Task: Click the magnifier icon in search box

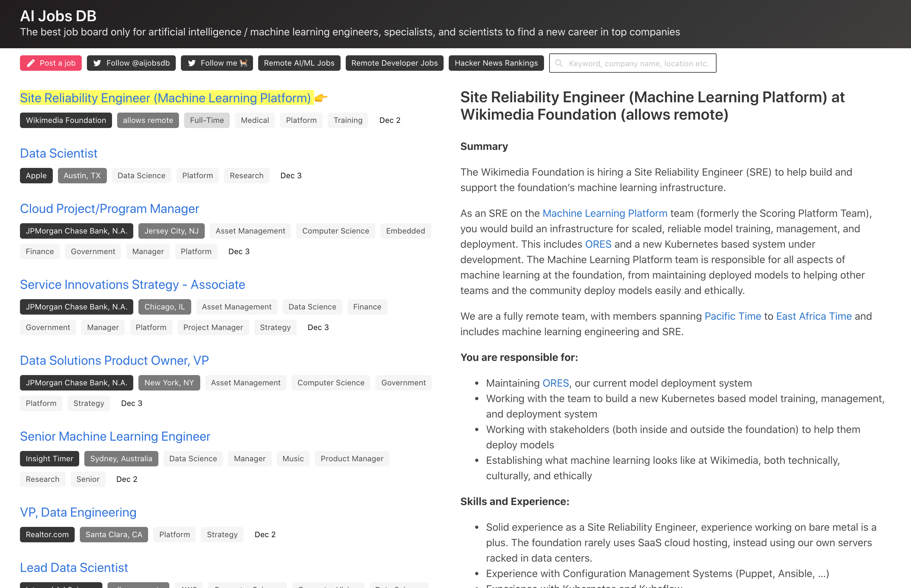Action: pos(559,63)
